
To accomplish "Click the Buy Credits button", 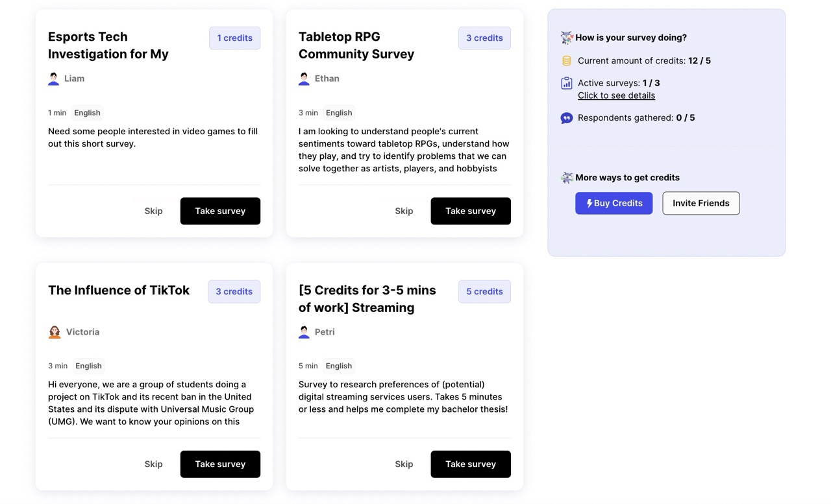I will point(614,203).
